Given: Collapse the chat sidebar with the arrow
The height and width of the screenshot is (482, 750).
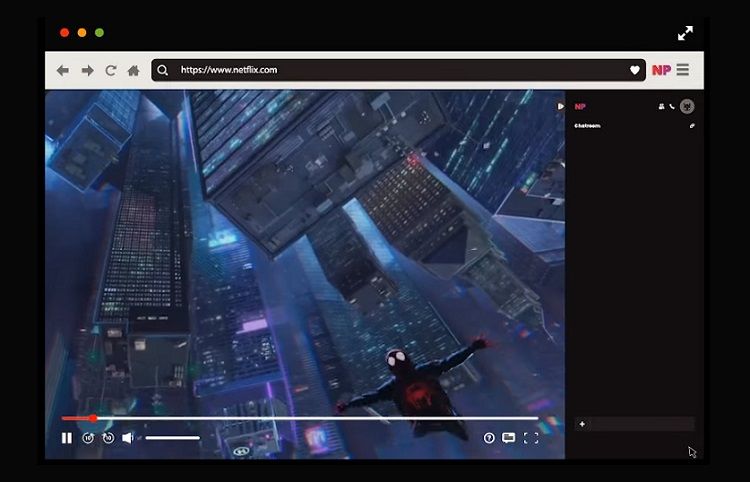Looking at the screenshot, I should tap(561, 106).
